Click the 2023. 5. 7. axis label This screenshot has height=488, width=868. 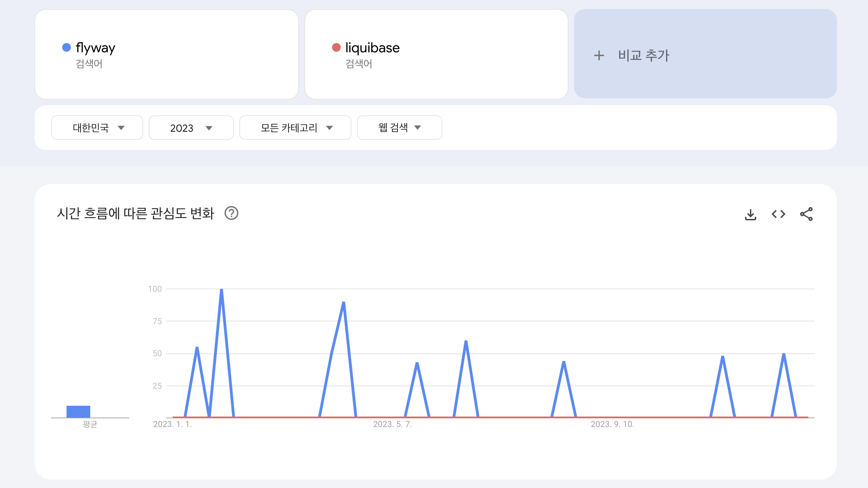click(393, 424)
